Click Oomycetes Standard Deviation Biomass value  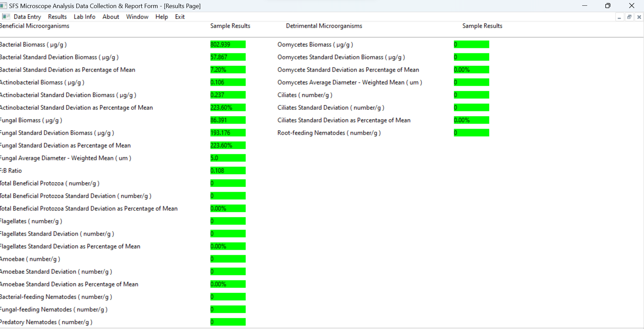(x=471, y=57)
